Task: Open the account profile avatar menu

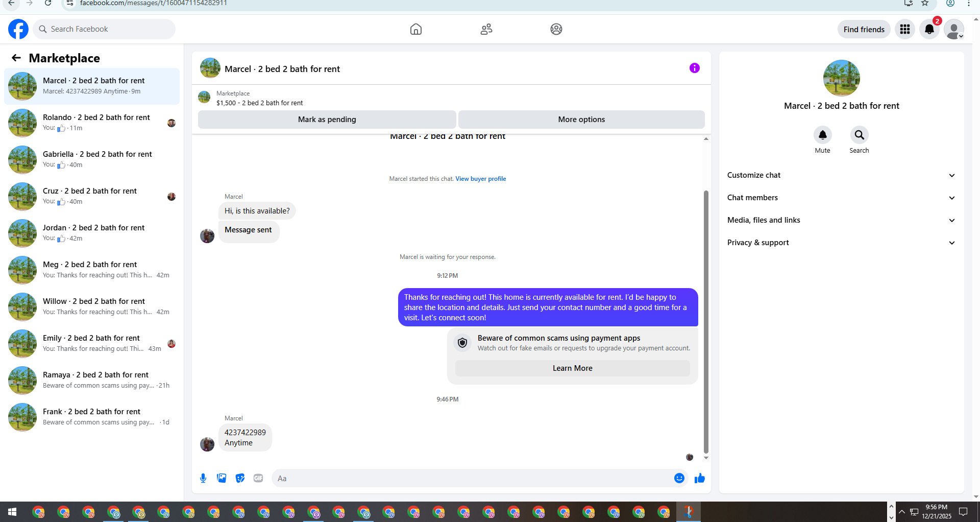Action: (954, 29)
